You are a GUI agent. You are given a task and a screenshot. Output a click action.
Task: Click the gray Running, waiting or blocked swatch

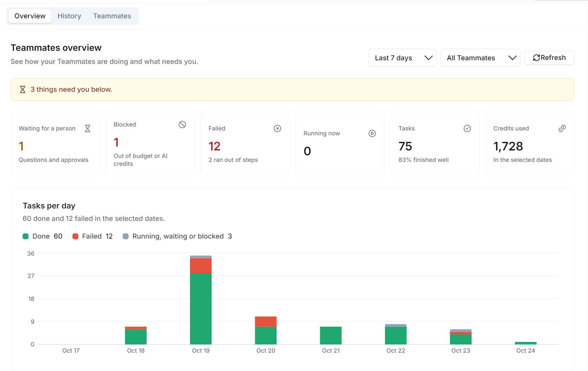(126, 236)
